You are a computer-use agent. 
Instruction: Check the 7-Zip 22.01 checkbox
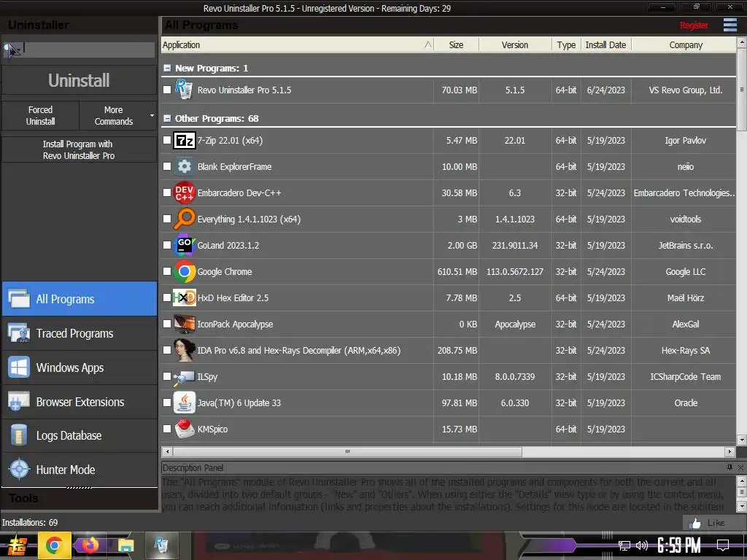click(x=167, y=140)
